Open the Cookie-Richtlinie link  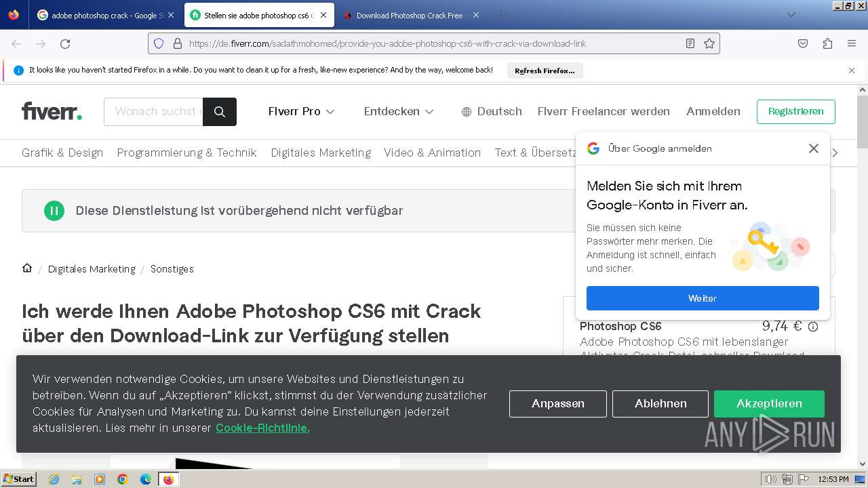(x=262, y=428)
